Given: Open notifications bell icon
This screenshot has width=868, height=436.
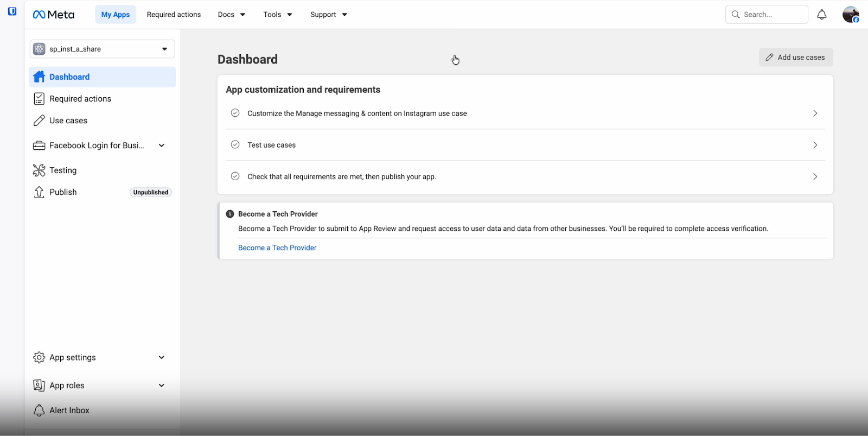Looking at the screenshot, I should [x=822, y=15].
